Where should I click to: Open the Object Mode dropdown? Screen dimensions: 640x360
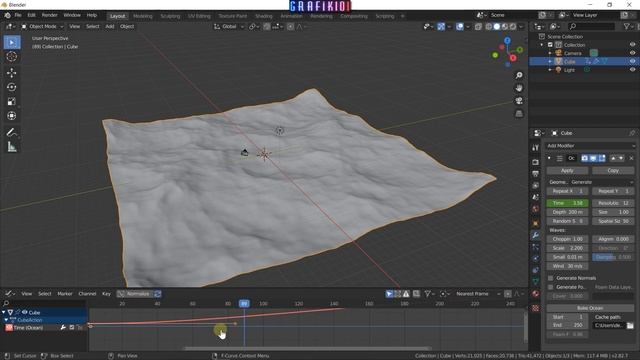[42, 27]
